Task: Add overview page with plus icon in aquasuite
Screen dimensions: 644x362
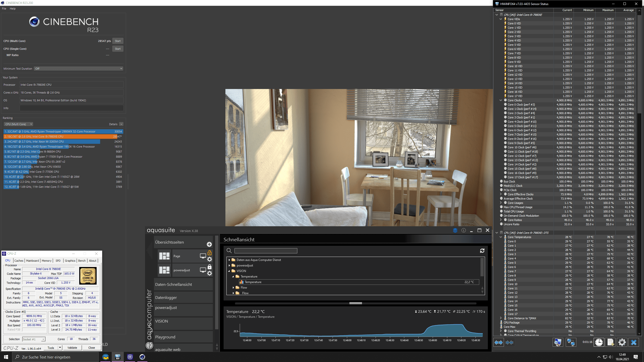Action: pos(209,244)
